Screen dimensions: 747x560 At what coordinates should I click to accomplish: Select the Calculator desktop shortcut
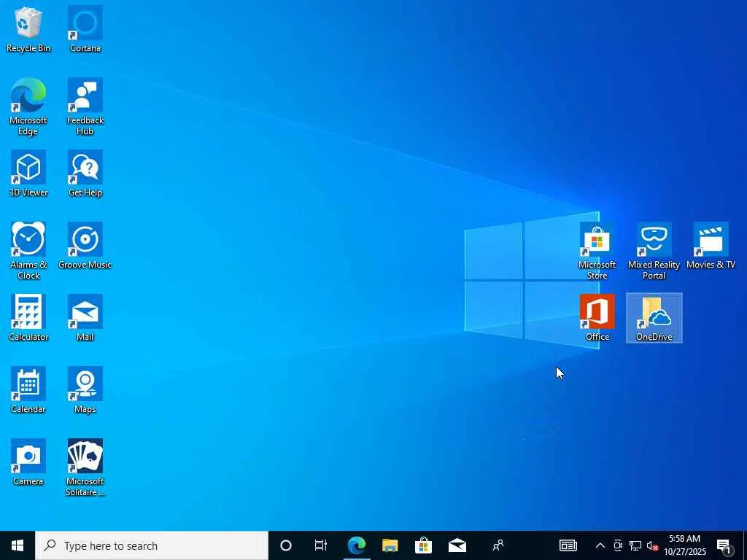[x=28, y=318]
